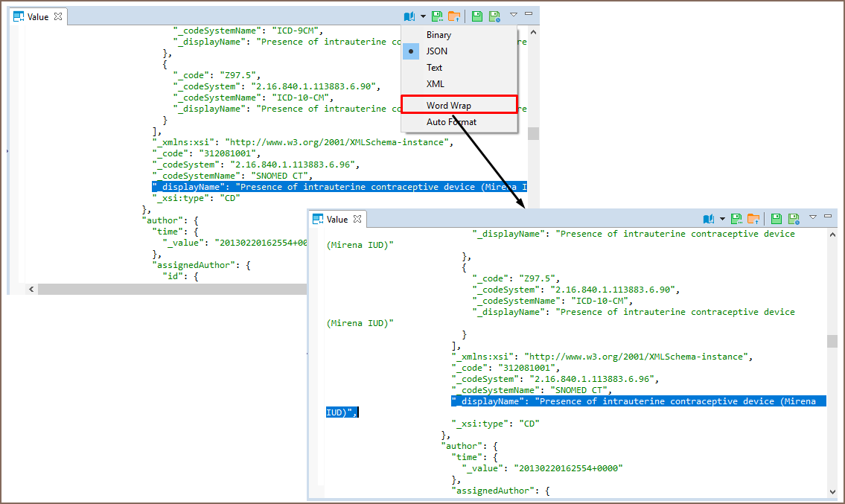Open the View Menu triangle in lower panel
This screenshot has height=504, width=845.
tap(813, 217)
